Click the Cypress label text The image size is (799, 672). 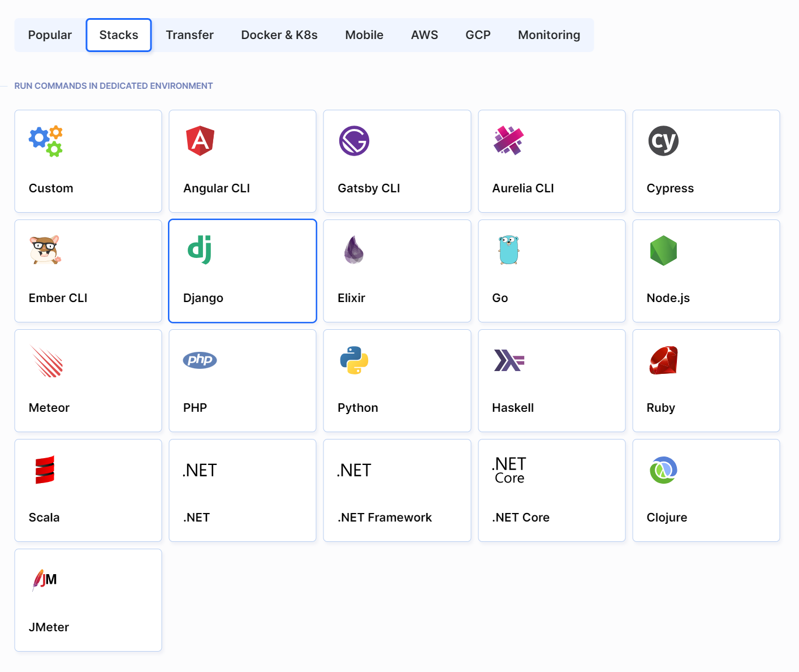click(670, 188)
